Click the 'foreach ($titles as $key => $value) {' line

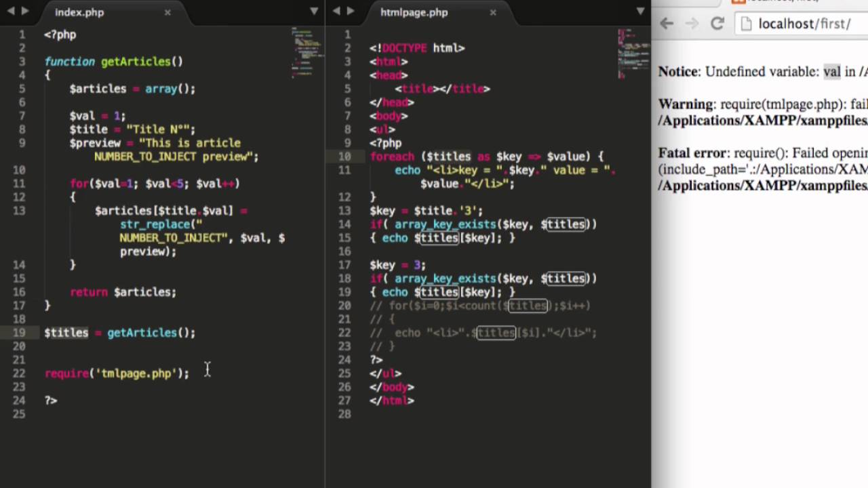tap(486, 157)
